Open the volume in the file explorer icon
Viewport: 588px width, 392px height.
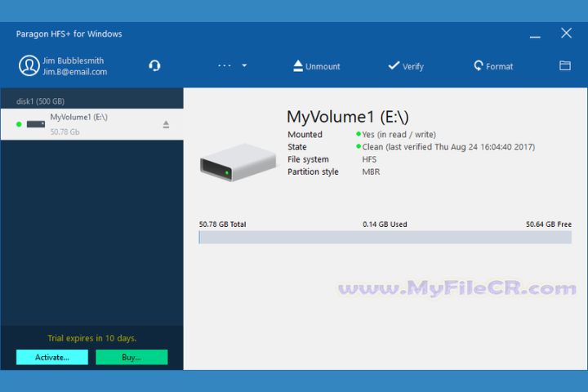click(565, 65)
